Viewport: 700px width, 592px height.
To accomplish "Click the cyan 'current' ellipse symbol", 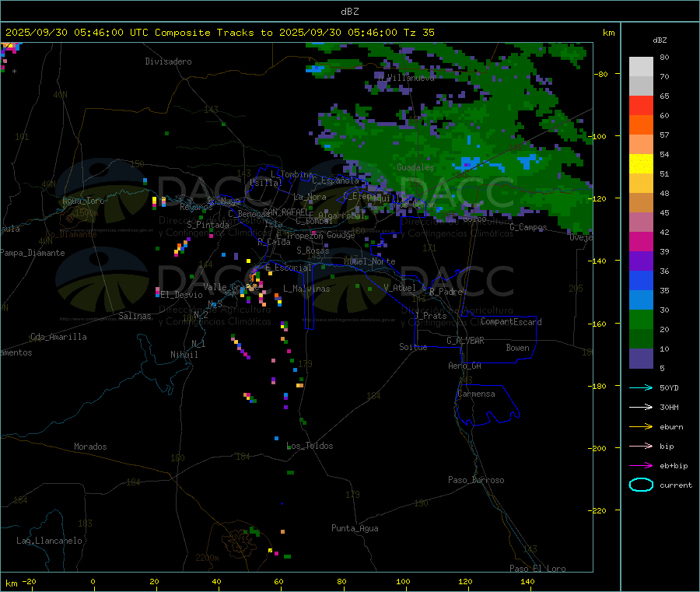I will point(641,485).
